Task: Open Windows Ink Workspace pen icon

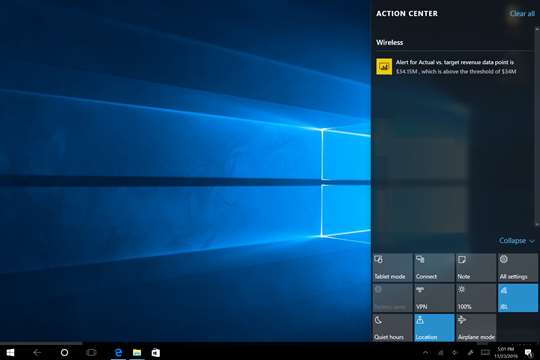Action: (470, 352)
